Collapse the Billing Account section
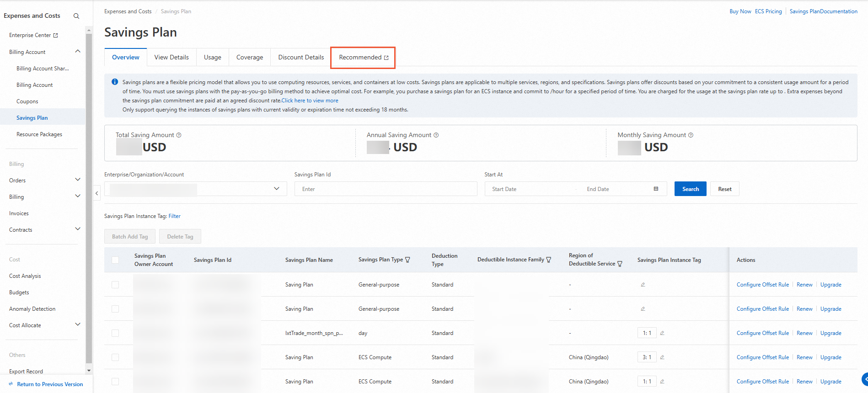868x393 pixels. pyautogui.click(x=78, y=51)
